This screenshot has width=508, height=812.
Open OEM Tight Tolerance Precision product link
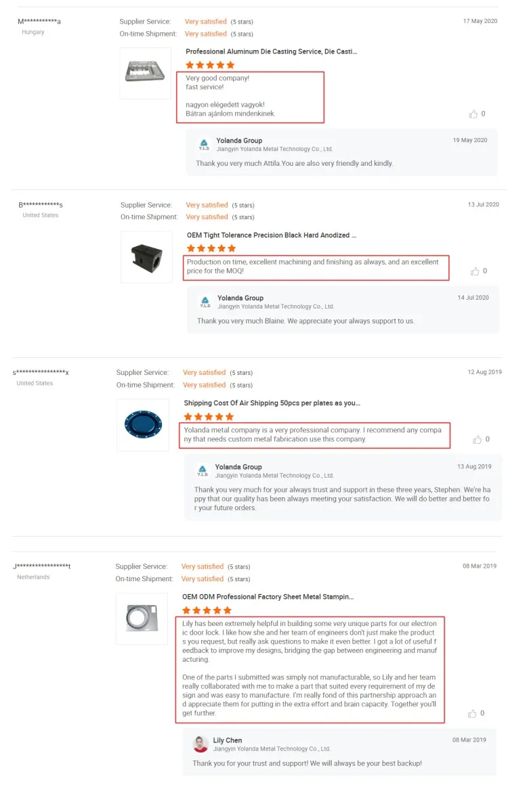(x=271, y=235)
